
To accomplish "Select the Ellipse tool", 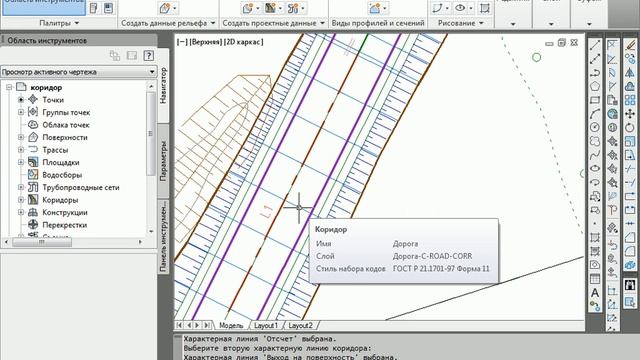I will (x=595, y=169).
